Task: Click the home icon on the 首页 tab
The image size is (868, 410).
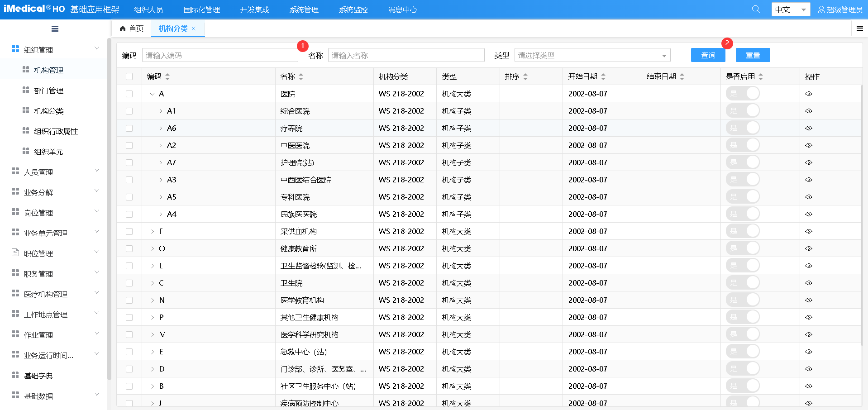Action: pyautogui.click(x=122, y=28)
